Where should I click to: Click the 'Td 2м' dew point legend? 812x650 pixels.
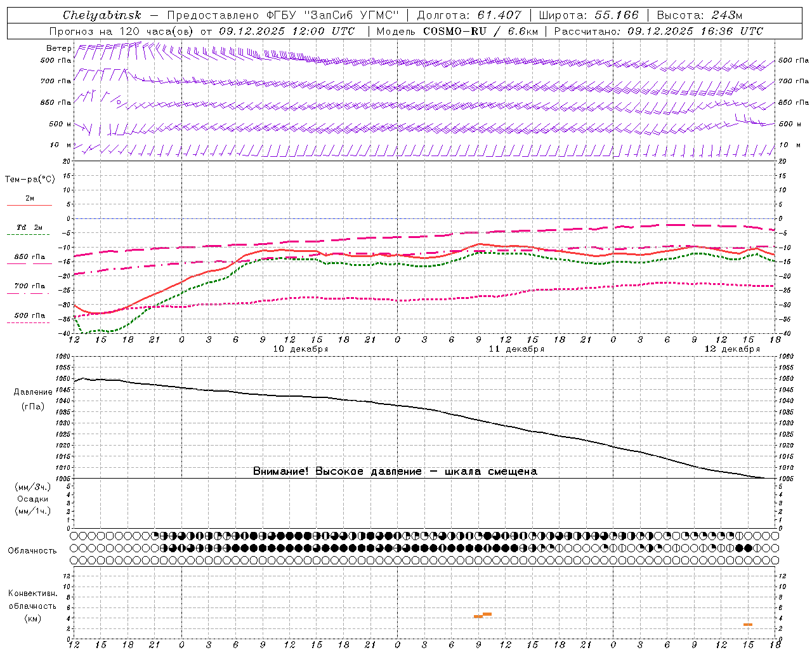tap(29, 230)
